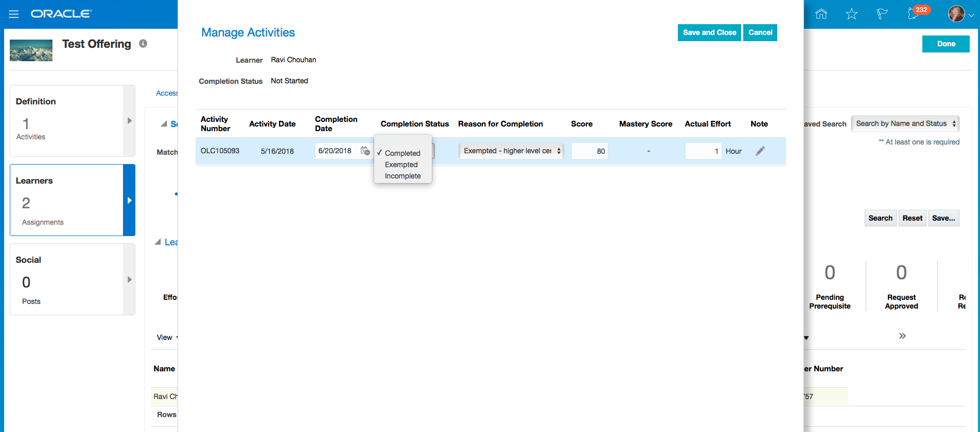Click the Mastery Score column header
The image size is (980, 432).
(x=645, y=124)
